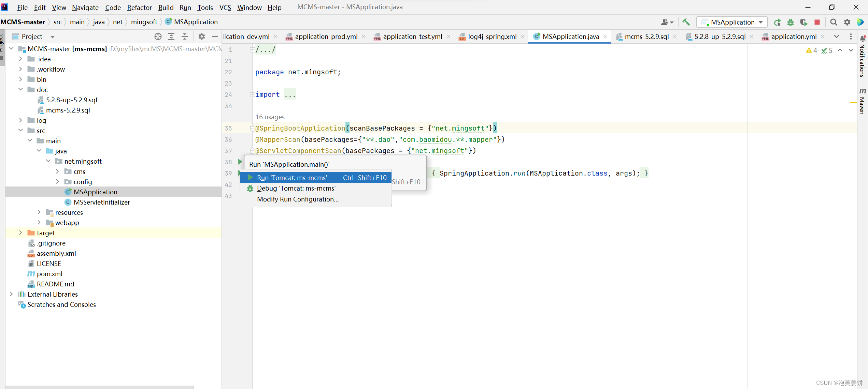Open pom.xml in the project tree
Image resolution: width=868 pixels, height=389 pixels.
[x=49, y=274]
